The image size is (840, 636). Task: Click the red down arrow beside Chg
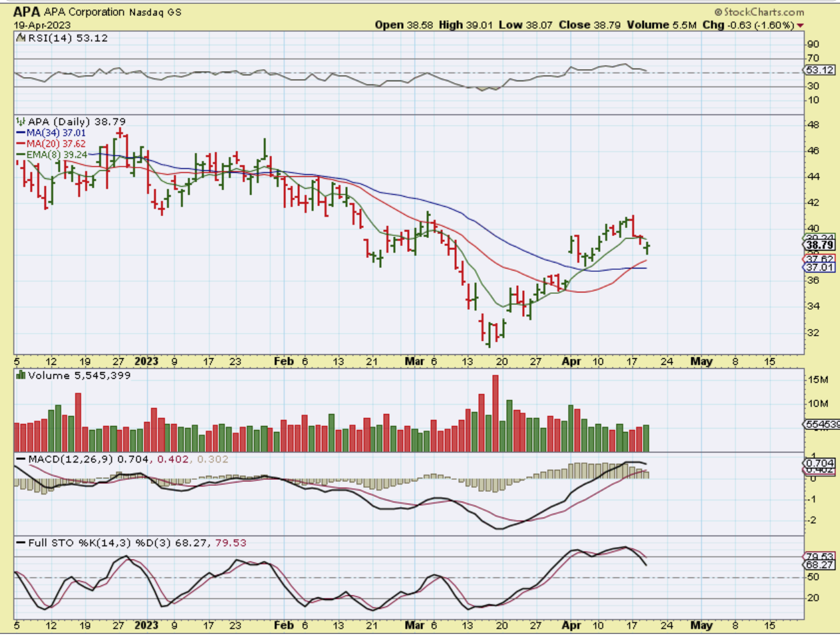[x=800, y=26]
